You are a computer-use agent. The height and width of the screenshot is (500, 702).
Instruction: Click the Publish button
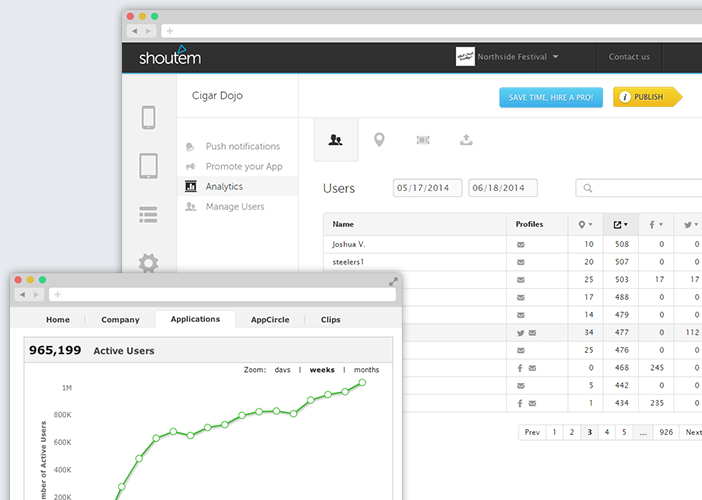647,97
